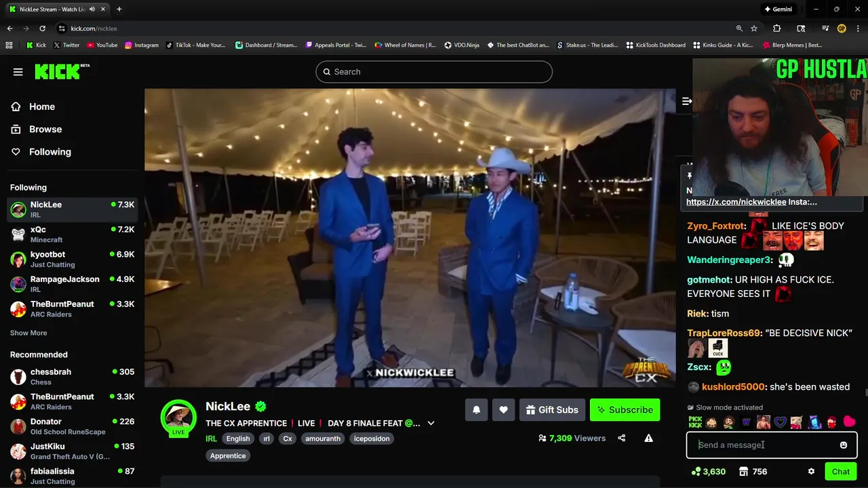This screenshot has width=868, height=488.
Task: Click username TrapLoreRoss69 in chat
Action: pyautogui.click(x=723, y=333)
